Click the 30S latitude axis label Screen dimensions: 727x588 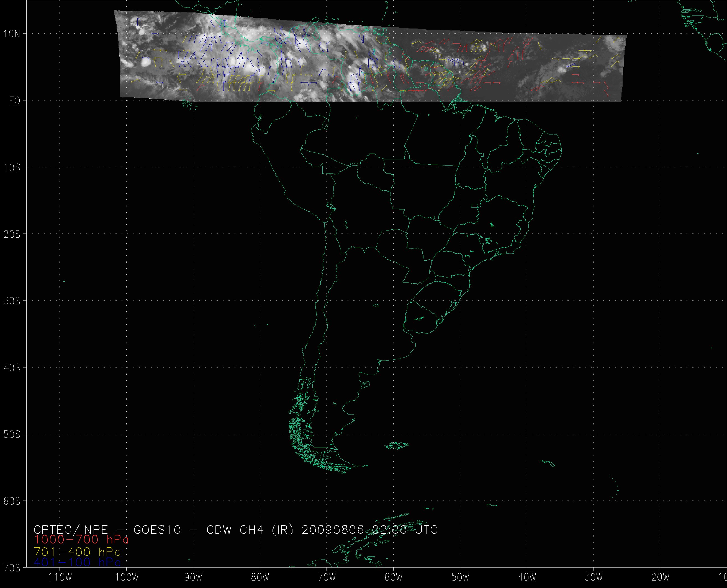[12, 301]
